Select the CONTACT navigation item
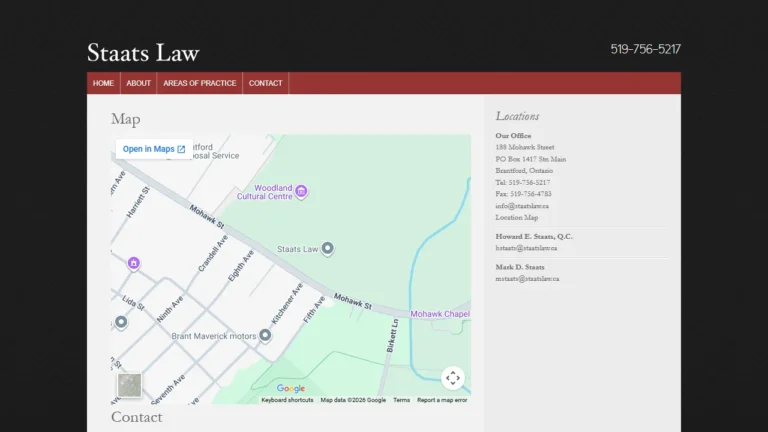The image size is (768, 432). [x=265, y=83]
